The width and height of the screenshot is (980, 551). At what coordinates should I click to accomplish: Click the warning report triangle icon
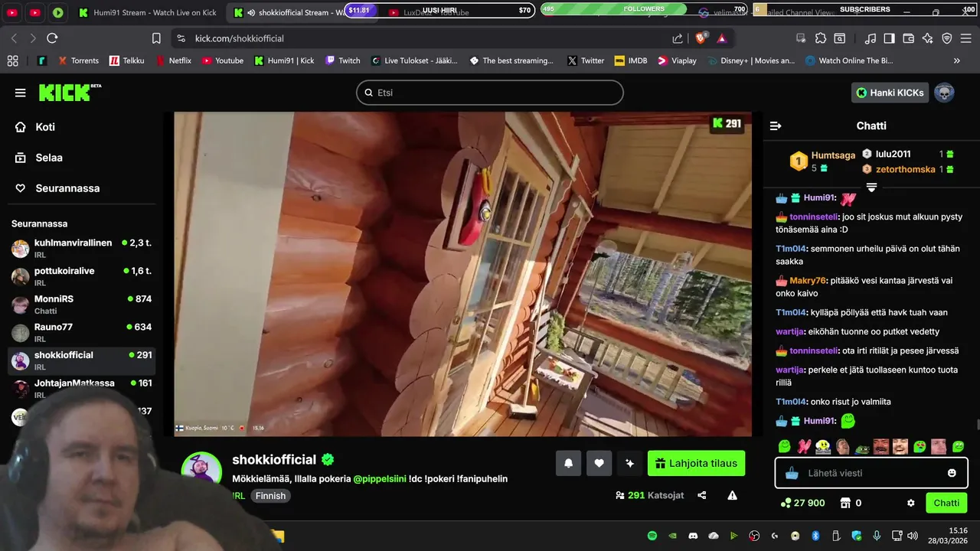[732, 495]
